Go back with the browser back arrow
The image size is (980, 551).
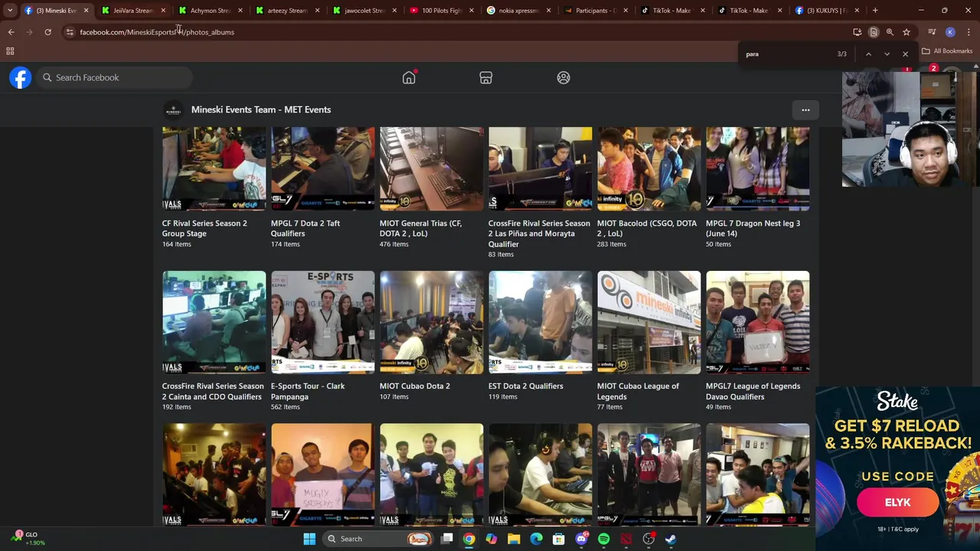pyautogui.click(x=11, y=32)
